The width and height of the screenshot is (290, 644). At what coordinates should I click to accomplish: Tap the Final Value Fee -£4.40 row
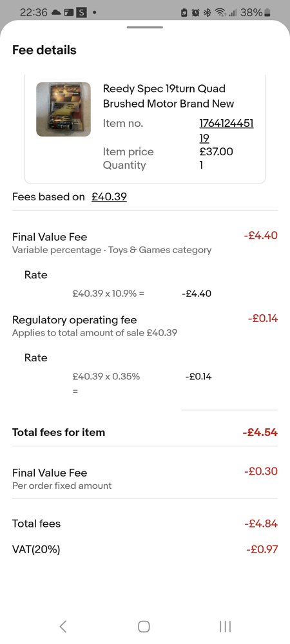pos(145,243)
